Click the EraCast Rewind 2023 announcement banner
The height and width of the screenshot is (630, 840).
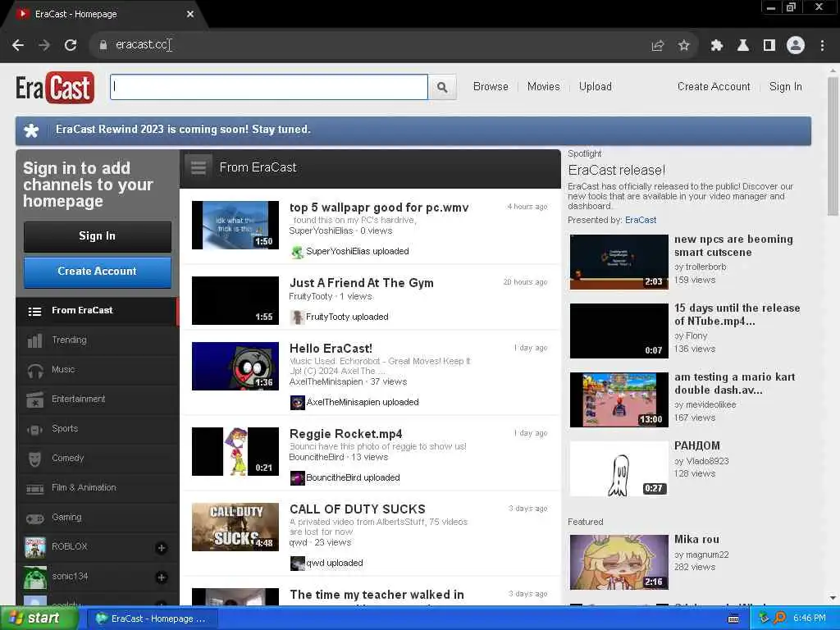413,130
